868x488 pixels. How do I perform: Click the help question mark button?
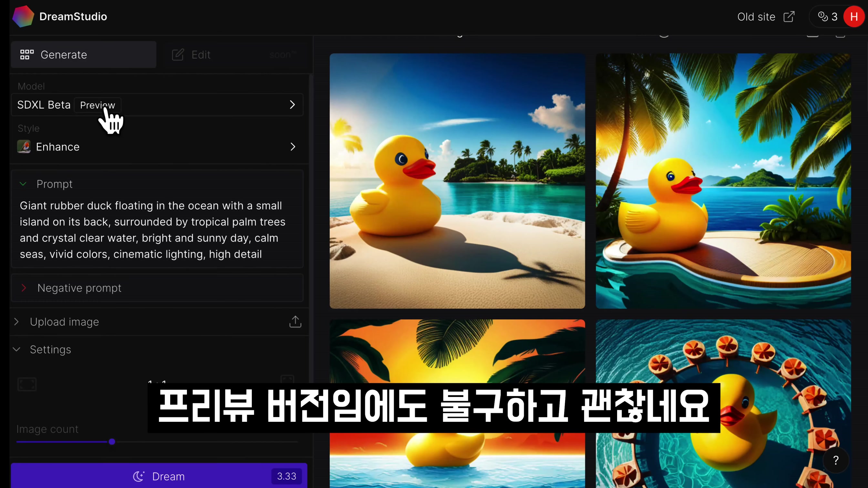point(836,460)
